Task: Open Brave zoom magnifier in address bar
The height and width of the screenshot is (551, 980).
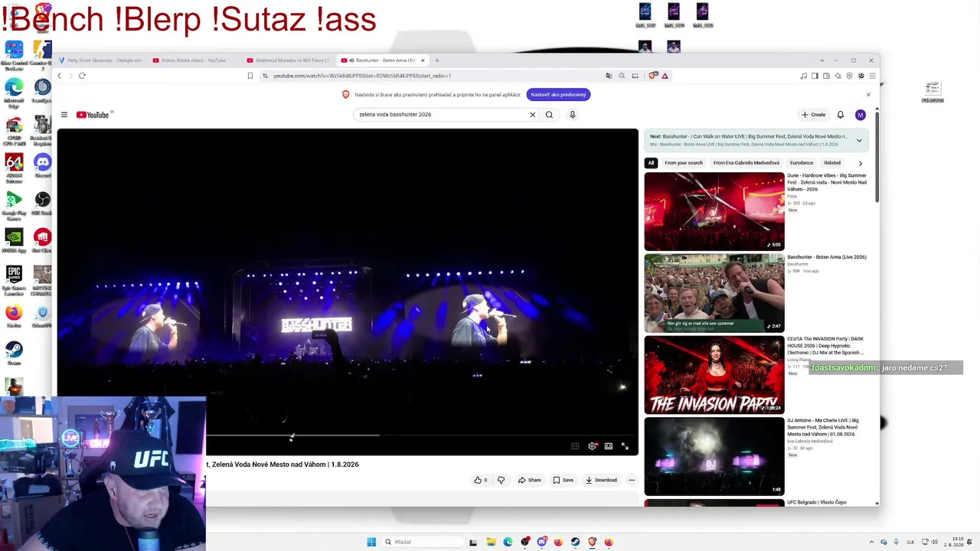Action: coord(622,76)
